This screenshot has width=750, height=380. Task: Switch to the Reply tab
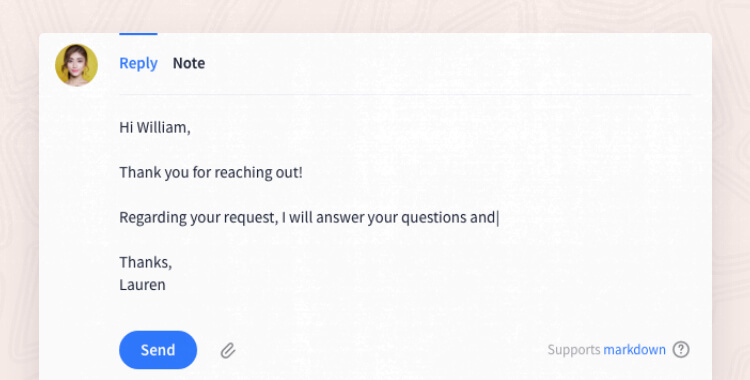[x=138, y=63]
